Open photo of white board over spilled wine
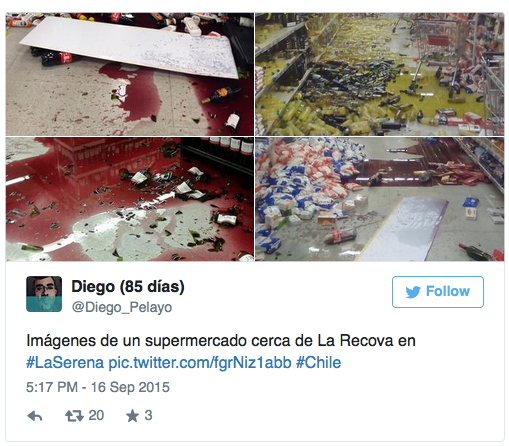Image resolution: width=509 pixels, height=446 pixels. pyautogui.click(x=130, y=74)
